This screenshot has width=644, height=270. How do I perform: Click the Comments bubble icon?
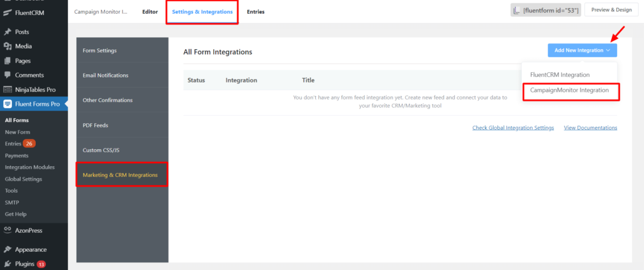pos(7,75)
